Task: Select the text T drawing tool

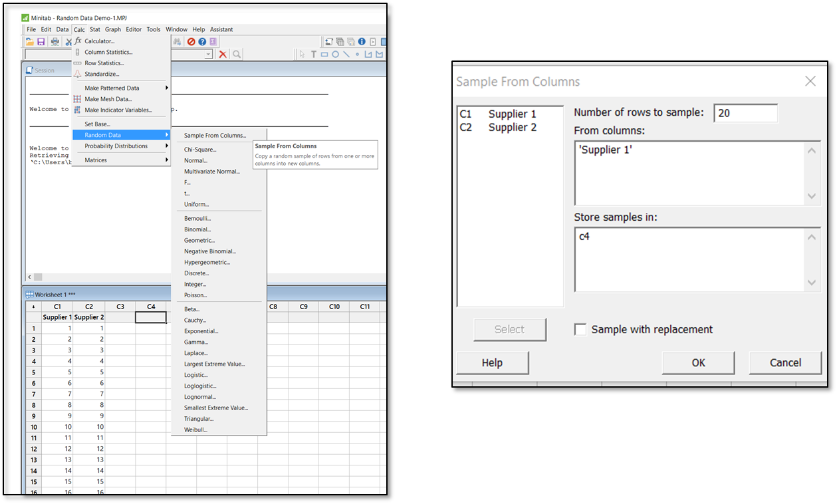Action: tap(313, 55)
